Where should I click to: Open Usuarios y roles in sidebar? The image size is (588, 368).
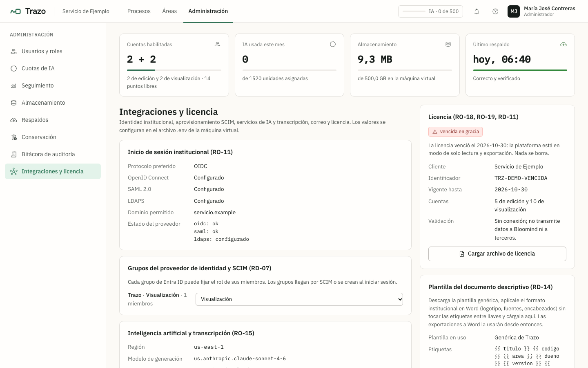coord(53,52)
